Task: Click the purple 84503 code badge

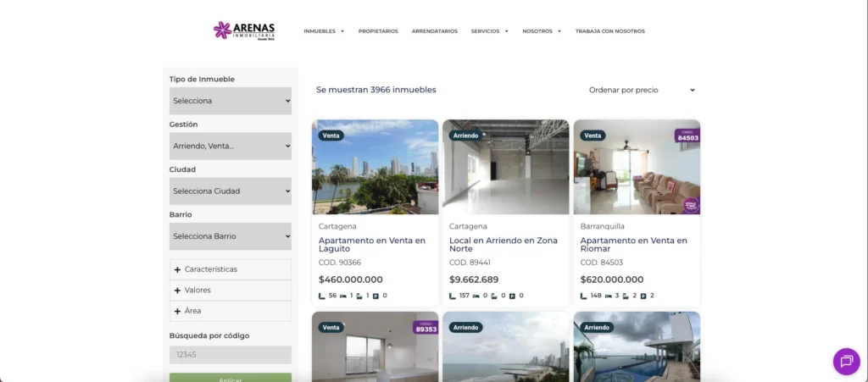Action: [x=687, y=136]
